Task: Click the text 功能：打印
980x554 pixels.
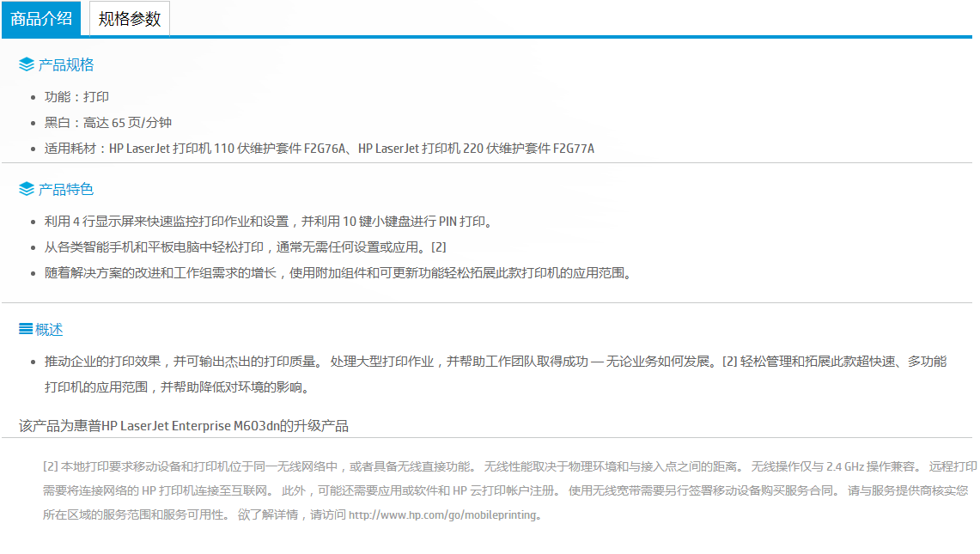Action: 77,97
